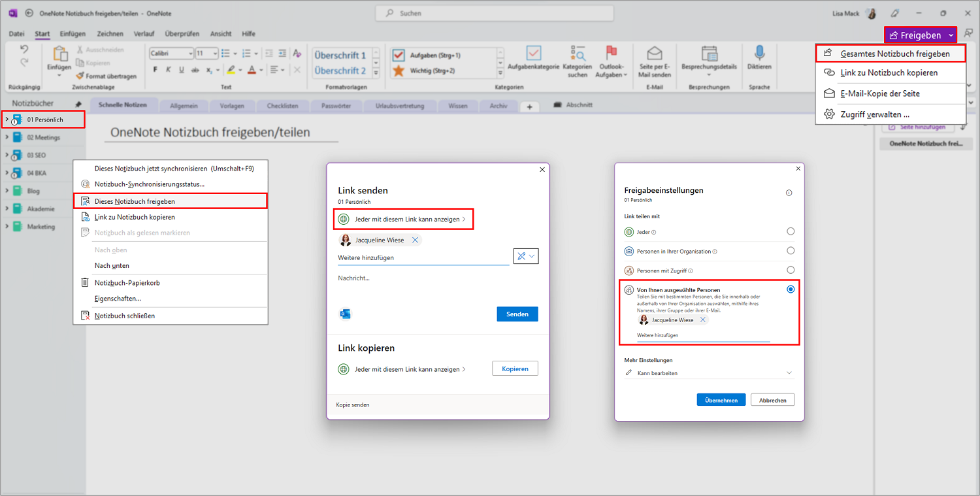The image size is (980, 496).
Task: Click Besprechungsdetails calendar icon
Action: point(709,53)
